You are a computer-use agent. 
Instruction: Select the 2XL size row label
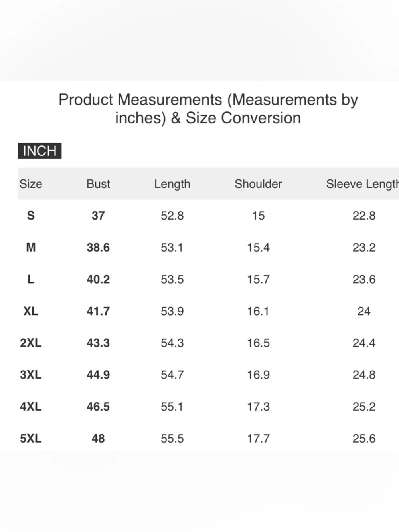click(x=31, y=343)
